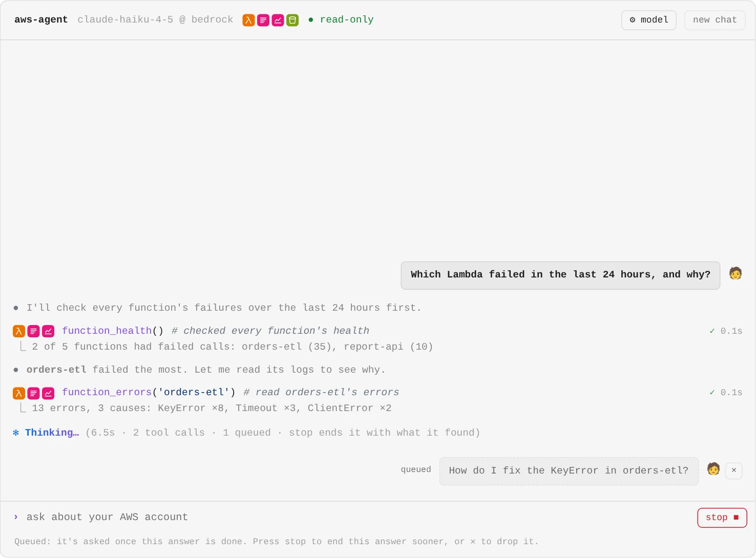The width and height of the screenshot is (756, 559).
Task: Click the metrics icon on function_errors row
Action: [x=48, y=393]
